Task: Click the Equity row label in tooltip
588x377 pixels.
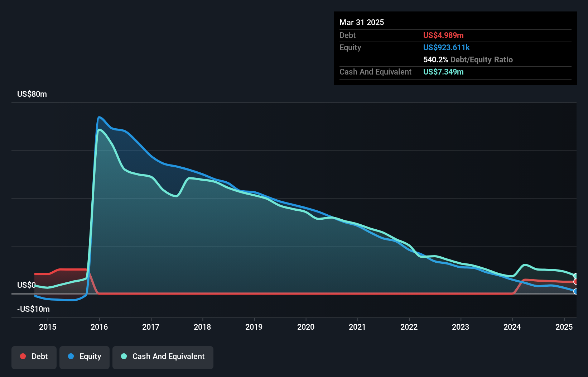Action: pyautogui.click(x=350, y=47)
